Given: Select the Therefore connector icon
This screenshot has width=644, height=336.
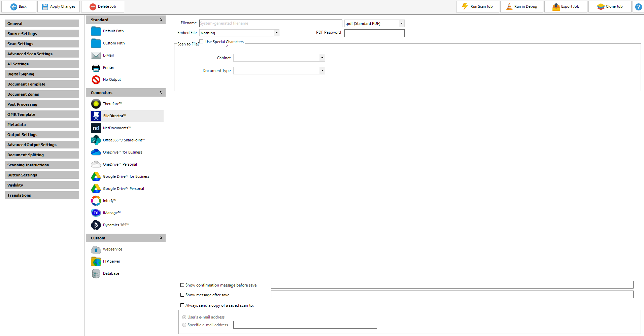Looking at the screenshot, I should [96, 104].
